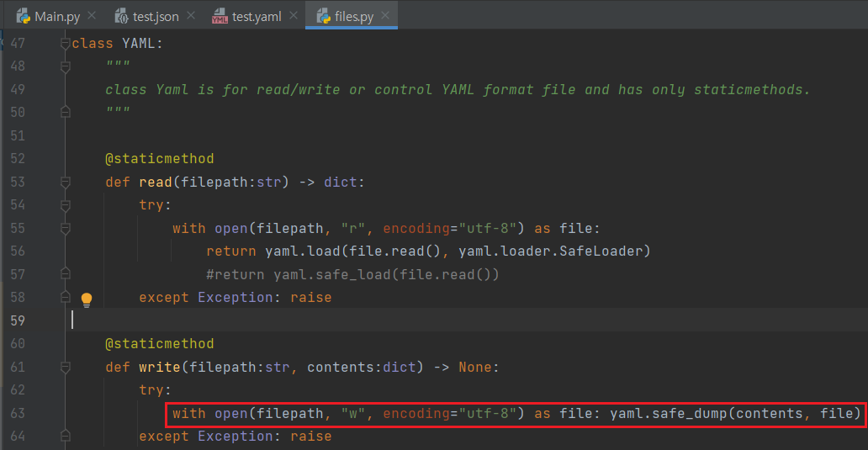Click the Python file icon on files.py tab

(323, 17)
